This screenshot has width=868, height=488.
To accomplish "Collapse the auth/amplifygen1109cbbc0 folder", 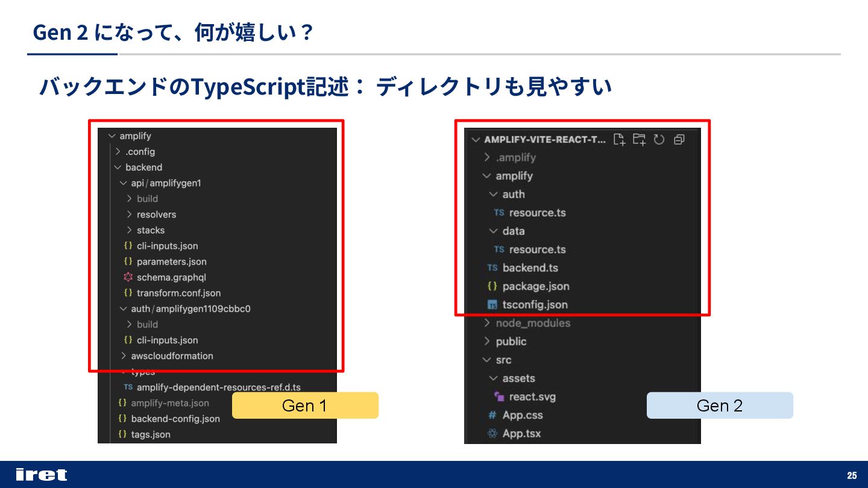I will click(124, 309).
